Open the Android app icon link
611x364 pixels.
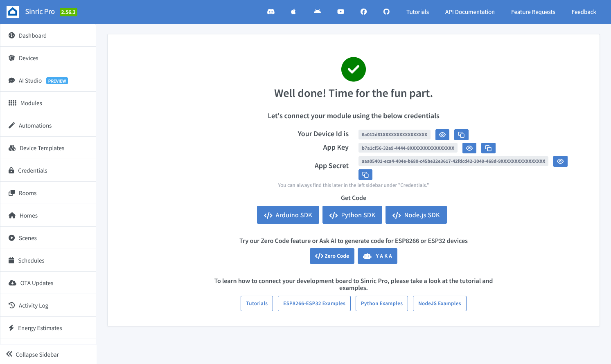pyautogui.click(x=317, y=12)
